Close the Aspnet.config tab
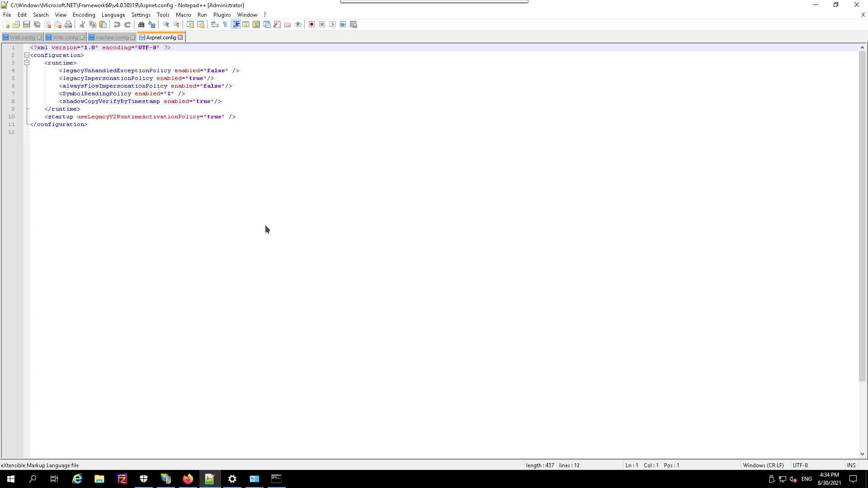 [180, 38]
